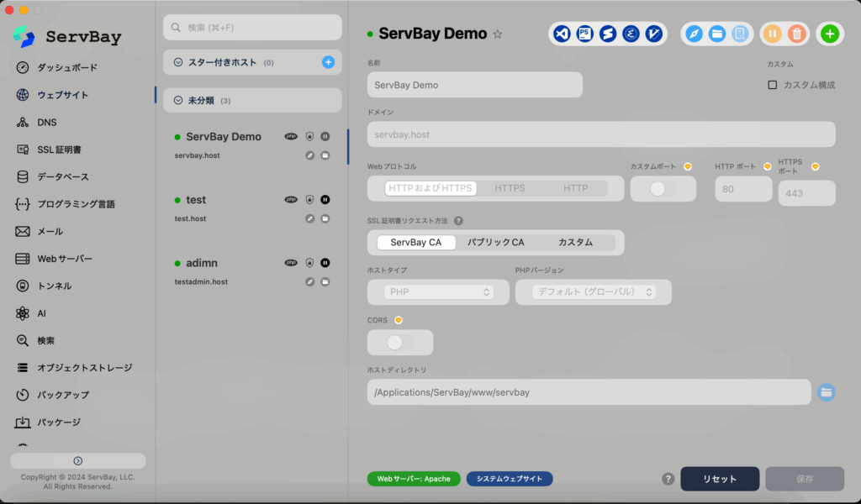Pause the test website in the list
861x504 pixels.
(x=325, y=200)
